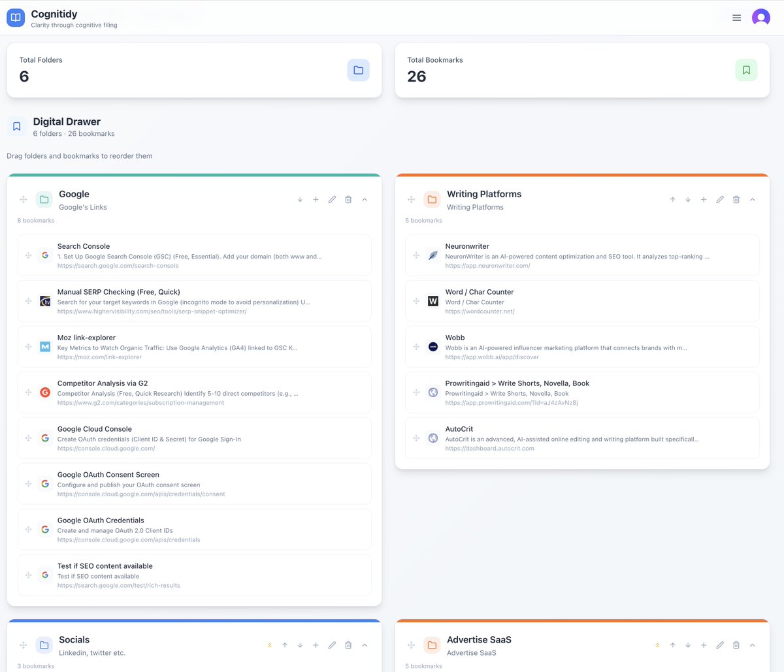
Task: Open the Google Cloud Console bookmark
Action: click(194, 438)
